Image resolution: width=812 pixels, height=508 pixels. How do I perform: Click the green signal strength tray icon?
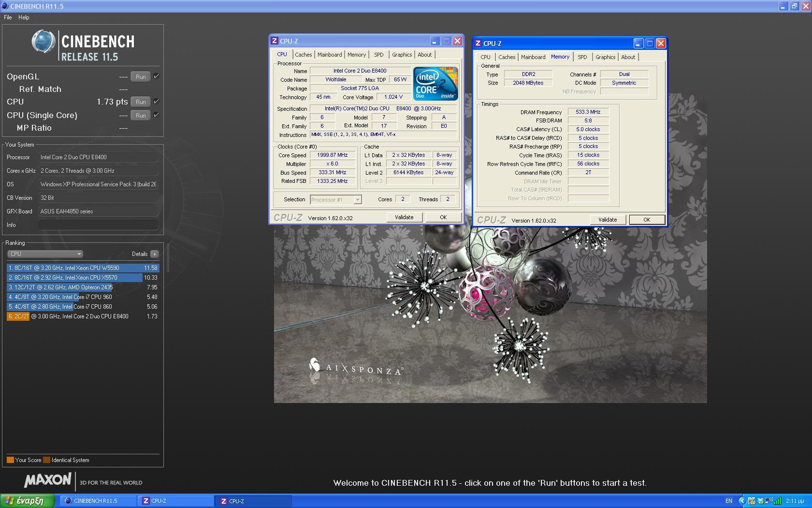coord(778,501)
